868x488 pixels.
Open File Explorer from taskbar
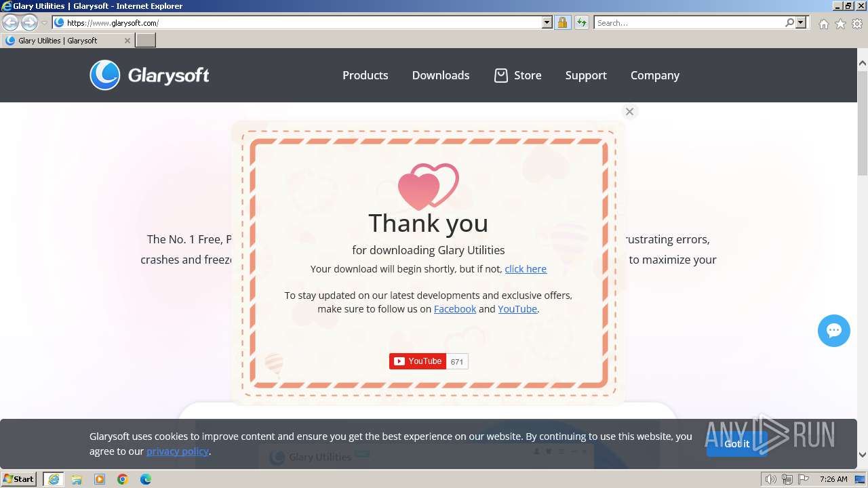(77, 479)
